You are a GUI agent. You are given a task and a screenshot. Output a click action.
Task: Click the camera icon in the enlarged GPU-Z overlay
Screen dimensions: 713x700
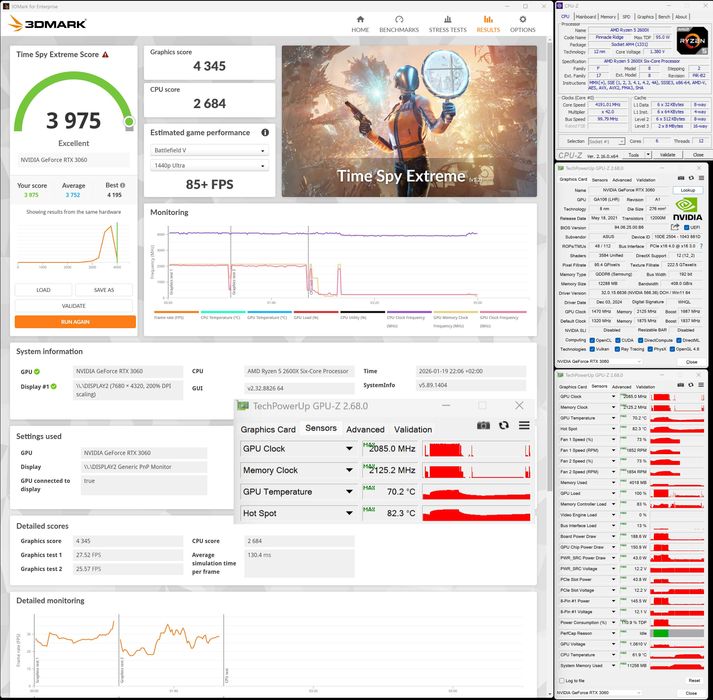coord(483,425)
